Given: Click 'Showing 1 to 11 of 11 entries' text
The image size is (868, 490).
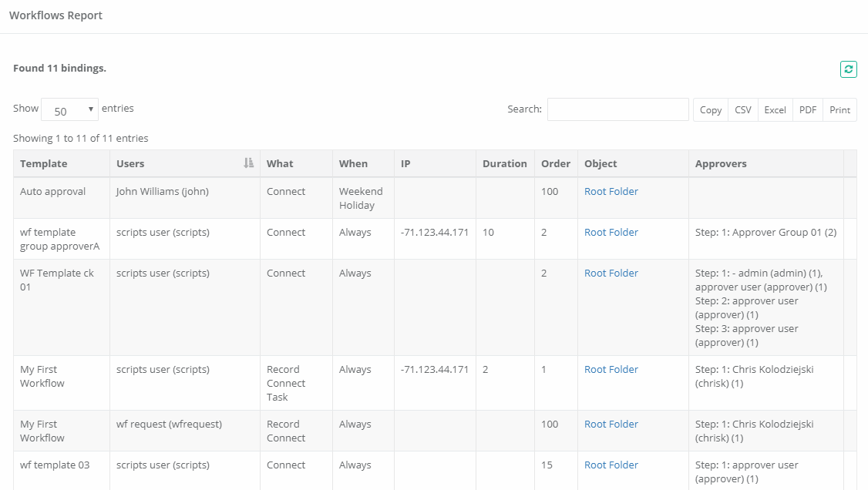Looking at the screenshot, I should [x=81, y=138].
